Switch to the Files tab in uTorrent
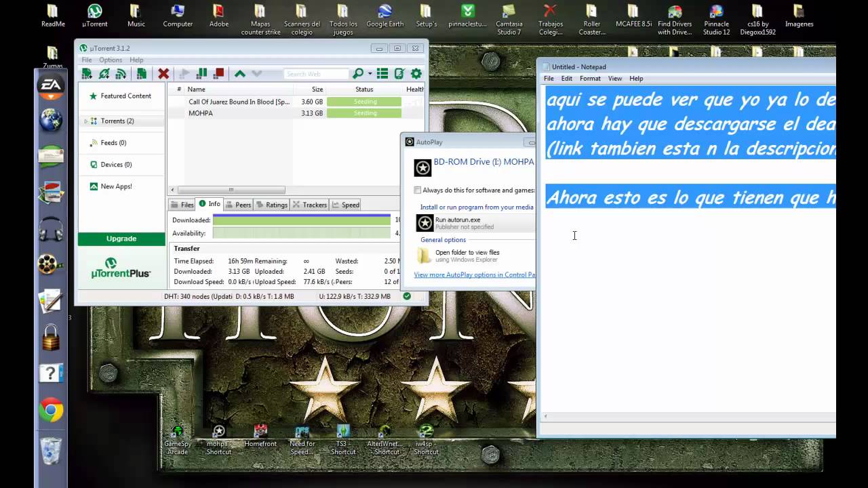The image size is (868, 488). click(182, 205)
